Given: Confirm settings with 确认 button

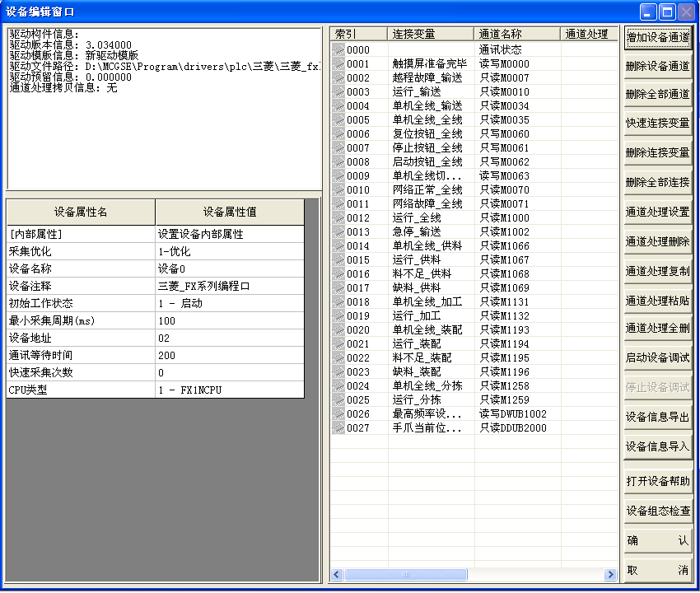Looking at the screenshot, I should coord(659,540).
